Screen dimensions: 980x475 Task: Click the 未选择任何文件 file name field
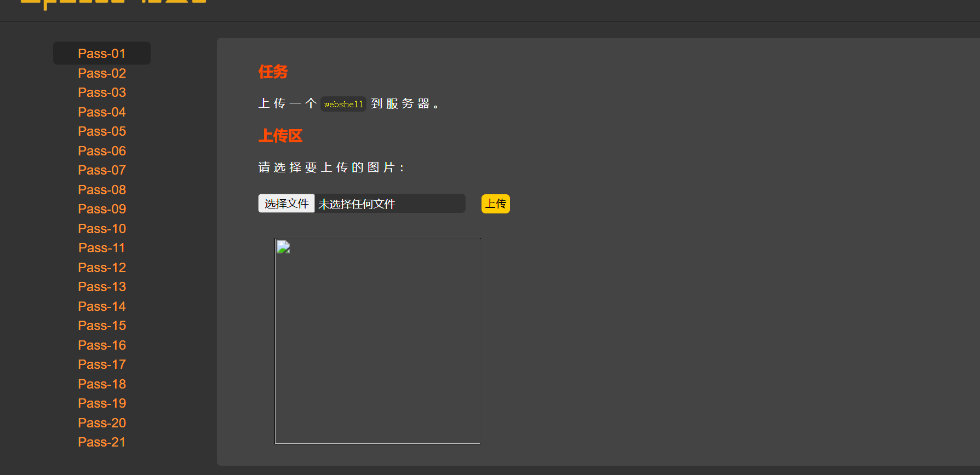click(x=389, y=204)
